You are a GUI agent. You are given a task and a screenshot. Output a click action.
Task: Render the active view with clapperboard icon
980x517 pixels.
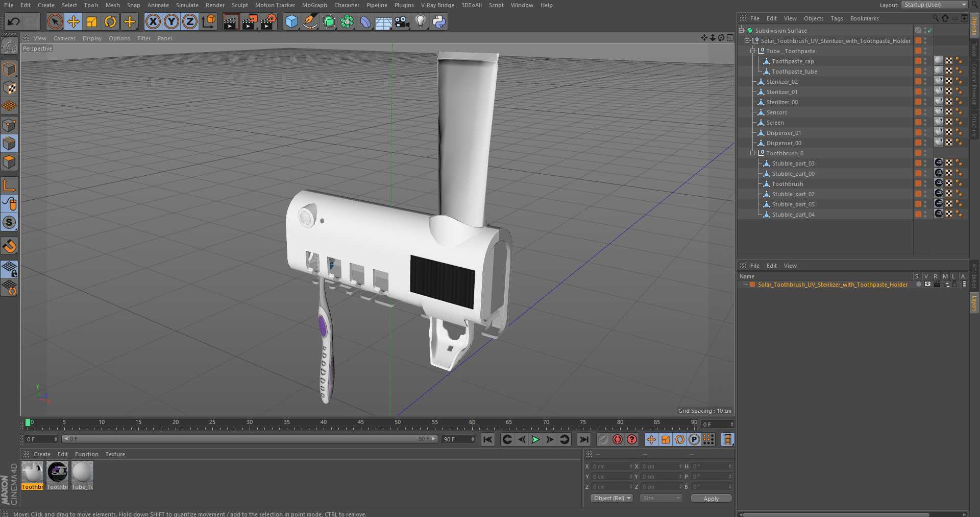[231, 21]
